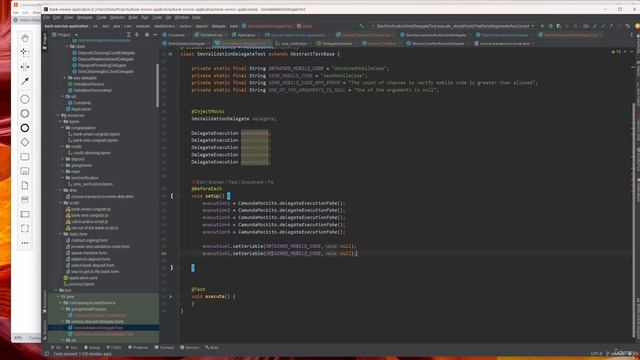Pick the global connect tool in Camunda Modeler

tap(25, 81)
